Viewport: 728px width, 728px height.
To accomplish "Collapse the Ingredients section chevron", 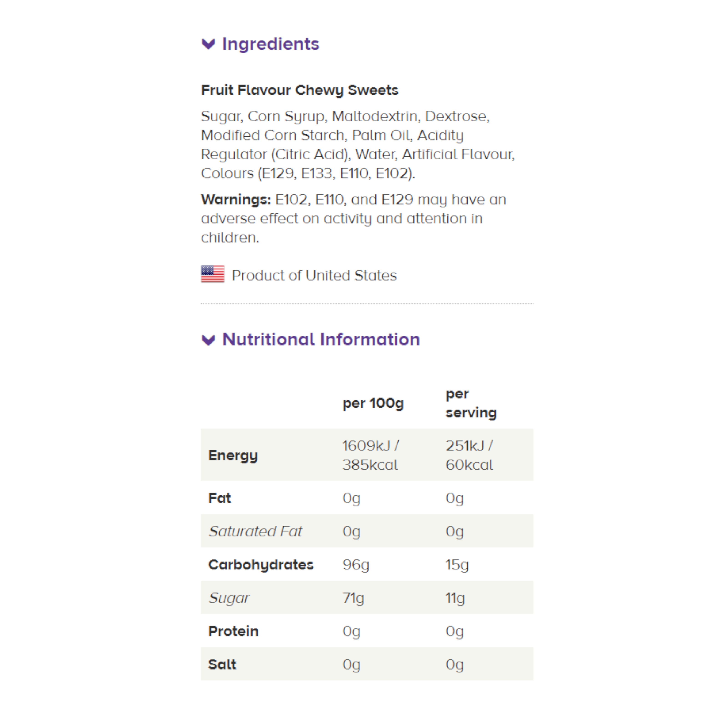I will pos(208,44).
